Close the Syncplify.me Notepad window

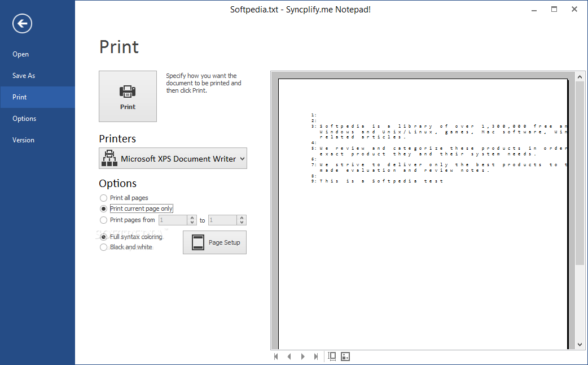click(574, 10)
